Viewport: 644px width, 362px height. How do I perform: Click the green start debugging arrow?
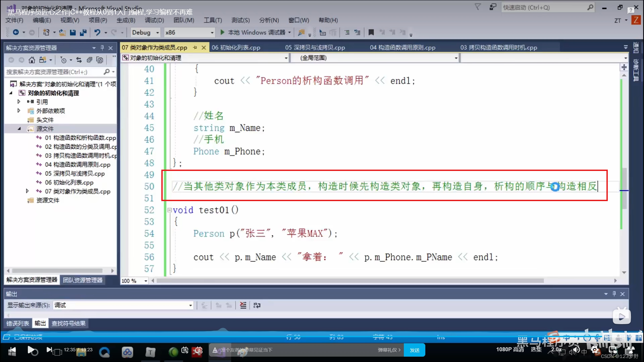[222, 32]
